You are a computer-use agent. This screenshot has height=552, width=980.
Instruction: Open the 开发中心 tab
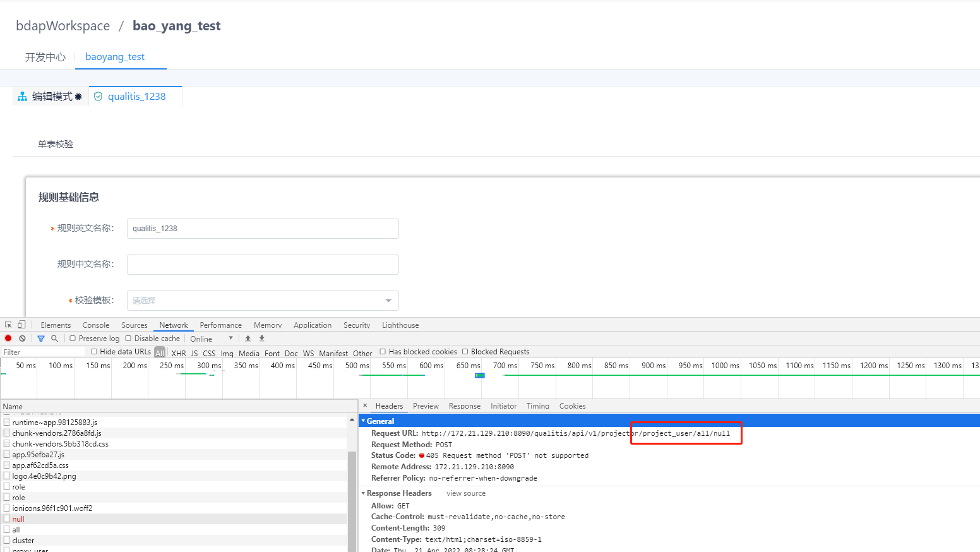point(45,57)
